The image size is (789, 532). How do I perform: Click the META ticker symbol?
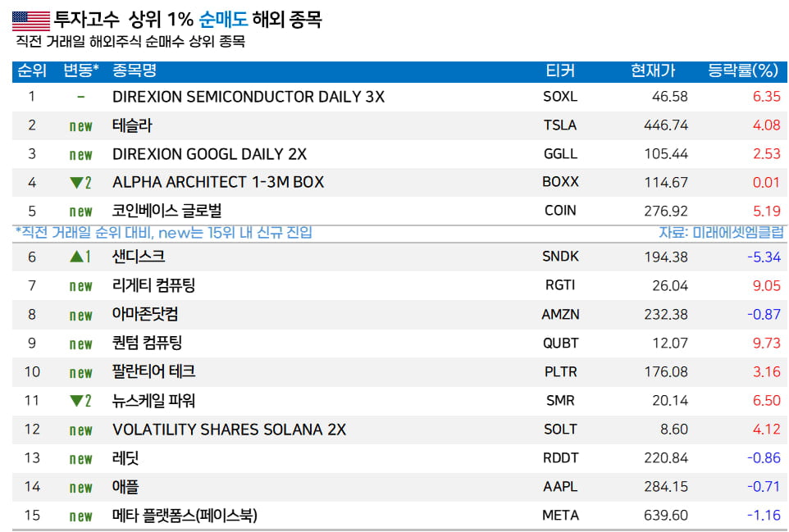(560, 516)
